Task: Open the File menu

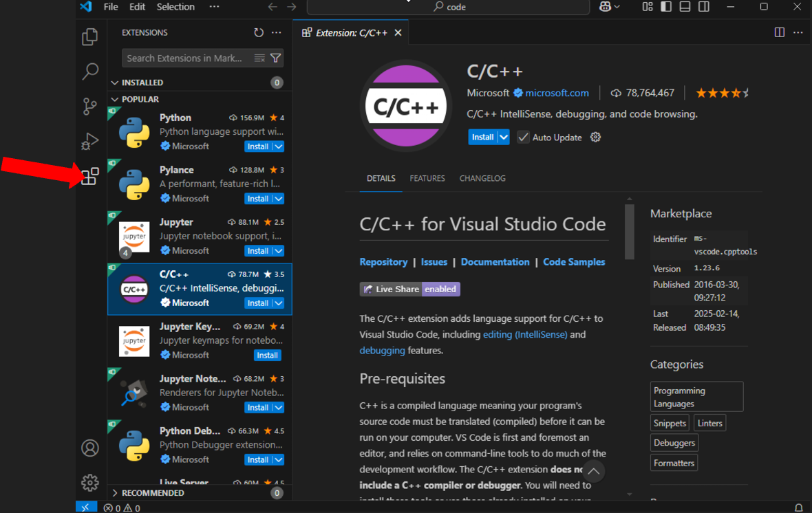Action: tap(111, 7)
